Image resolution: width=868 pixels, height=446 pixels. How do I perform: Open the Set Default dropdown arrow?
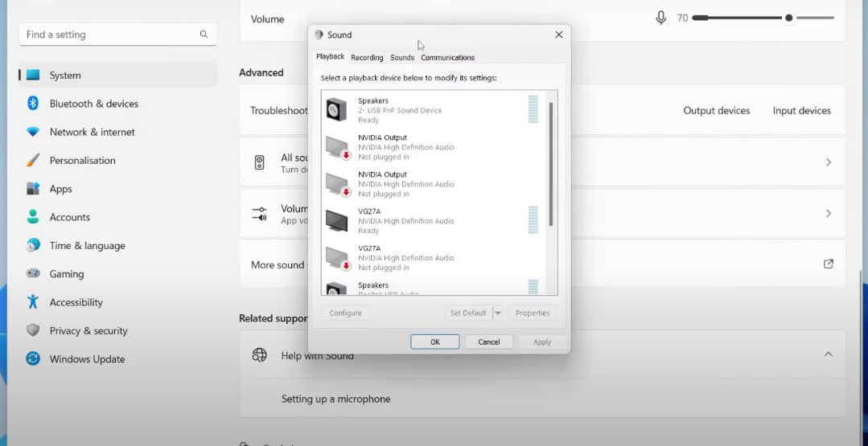click(x=498, y=313)
